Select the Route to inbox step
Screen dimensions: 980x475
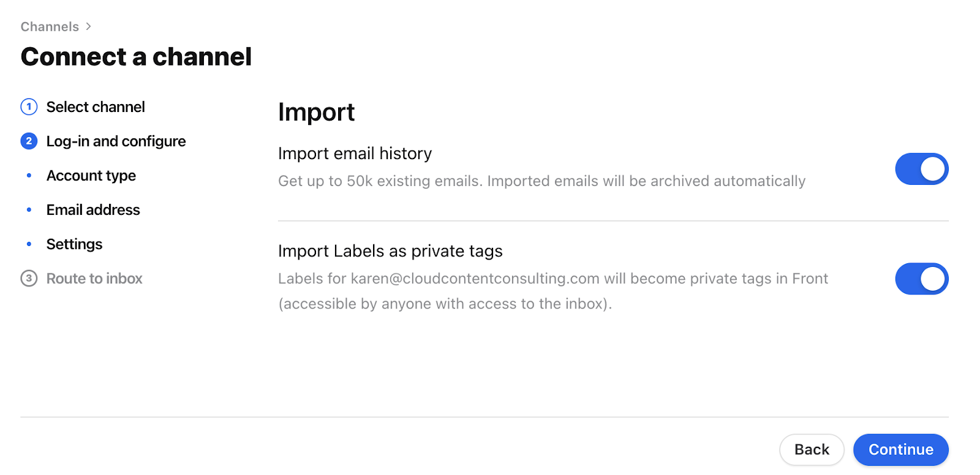coord(94,279)
